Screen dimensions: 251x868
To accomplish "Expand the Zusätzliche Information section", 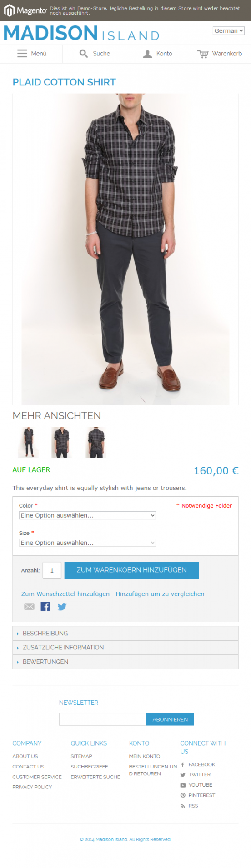I will pyautogui.click(x=125, y=647).
